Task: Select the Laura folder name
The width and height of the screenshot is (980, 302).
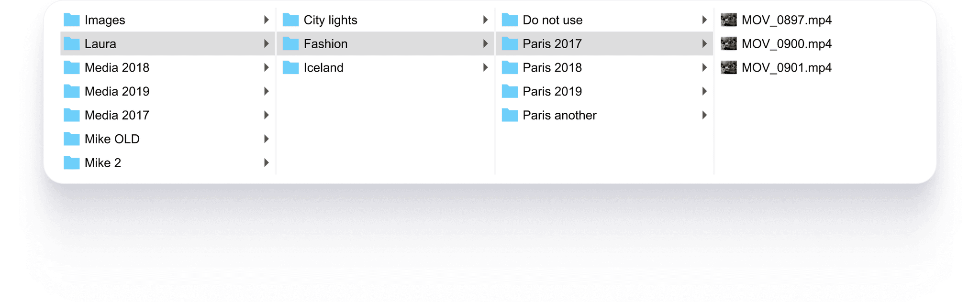Action: [x=100, y=43]
